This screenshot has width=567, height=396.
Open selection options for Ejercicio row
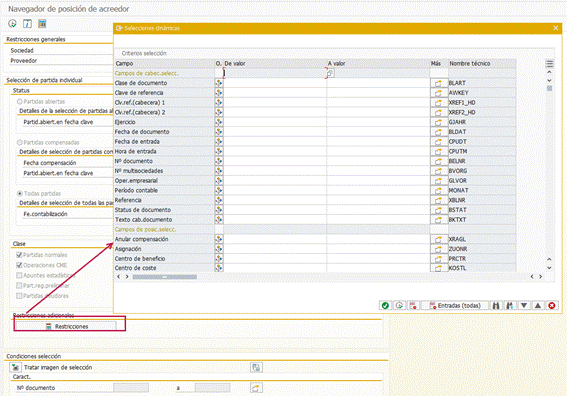tap(219, 122)
